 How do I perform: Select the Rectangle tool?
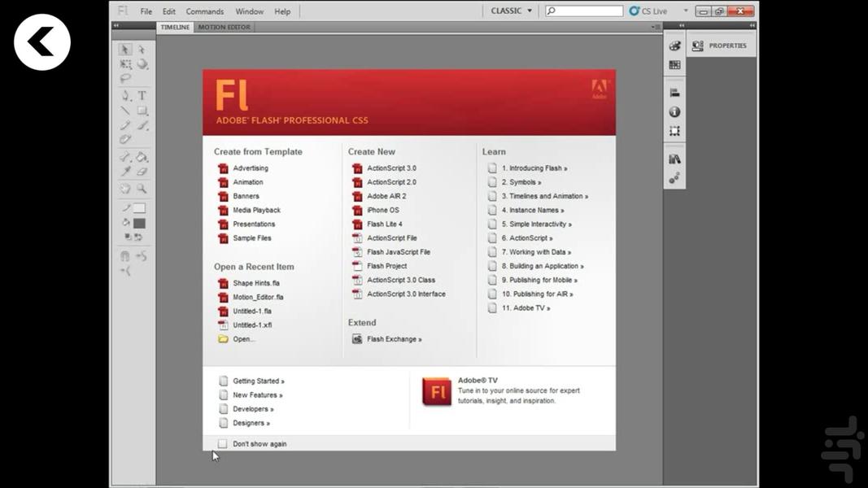[142, 111]
